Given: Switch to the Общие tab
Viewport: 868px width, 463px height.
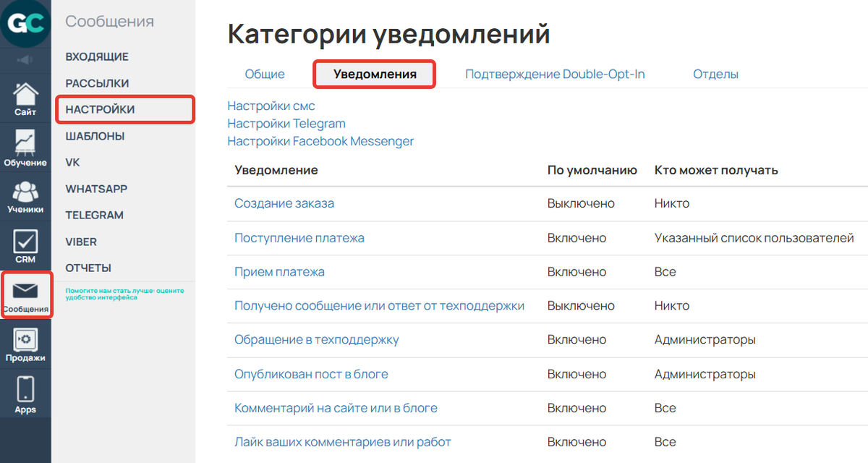Looking at the screenshot, I should 265,74.
